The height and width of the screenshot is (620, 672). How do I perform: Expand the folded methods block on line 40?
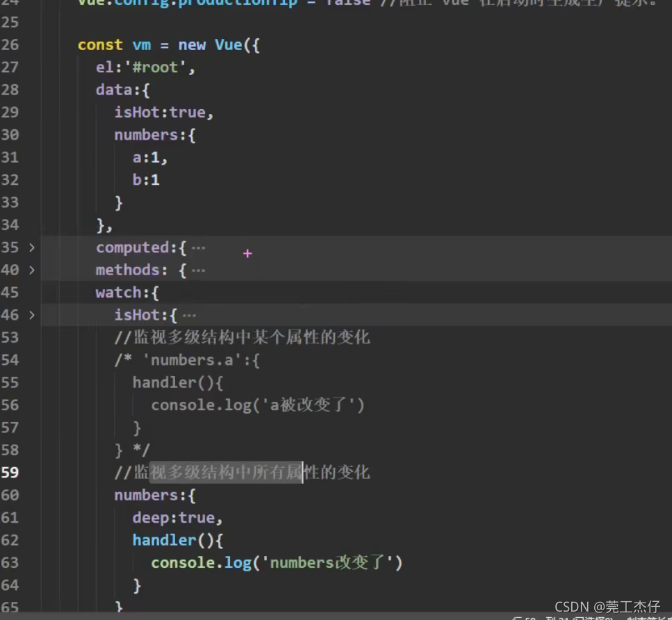[x=32, y=270]
